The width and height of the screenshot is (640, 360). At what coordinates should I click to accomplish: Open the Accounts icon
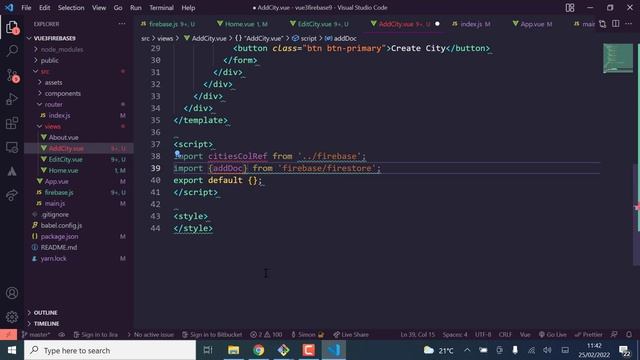click(12, 293)
